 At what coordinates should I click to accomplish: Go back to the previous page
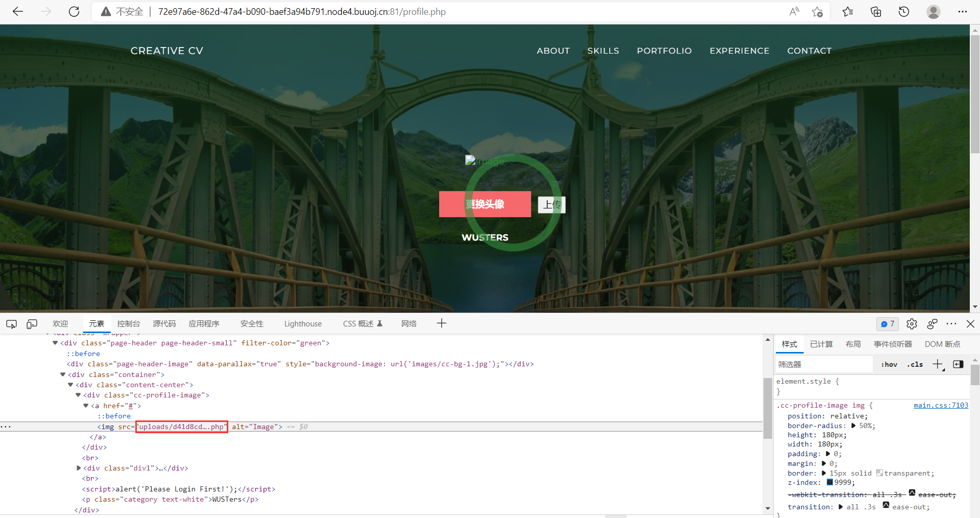pyautogui.click(x=18, y=12)
